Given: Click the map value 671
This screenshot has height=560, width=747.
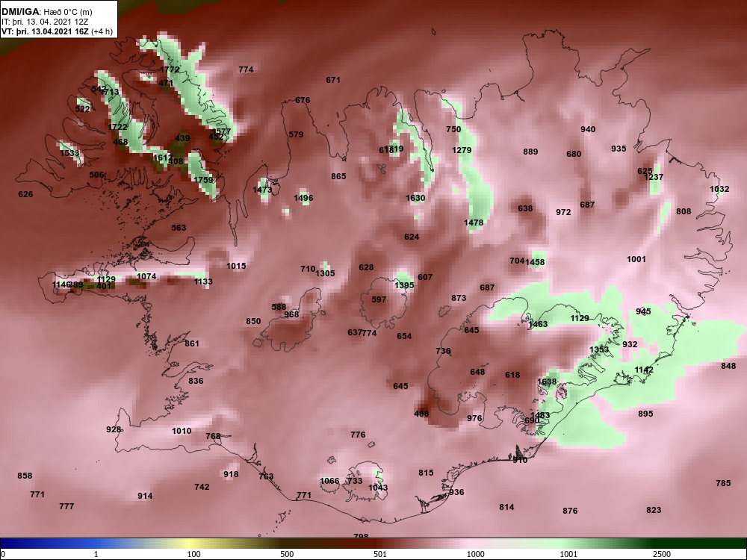Looking at the screenshot, I should [333, 80].
